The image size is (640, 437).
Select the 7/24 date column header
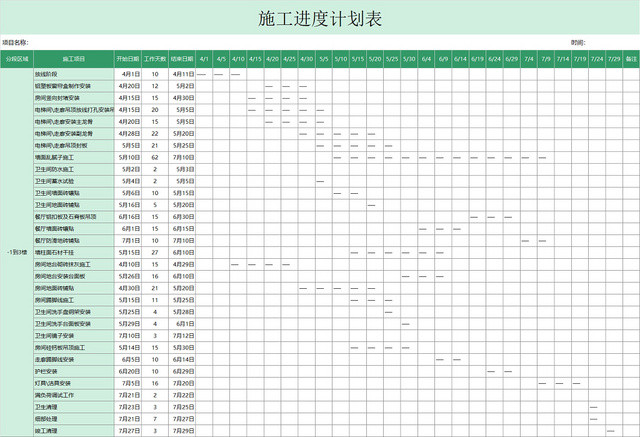pos(597,59)
